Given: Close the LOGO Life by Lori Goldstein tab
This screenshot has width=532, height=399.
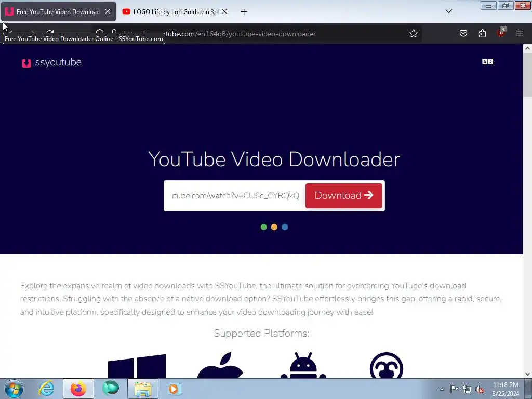Looking at the screenshot, I should [x=224, y=11].
